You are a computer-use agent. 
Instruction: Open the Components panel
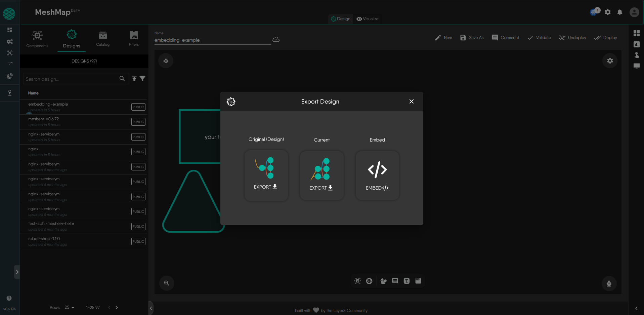37,39
